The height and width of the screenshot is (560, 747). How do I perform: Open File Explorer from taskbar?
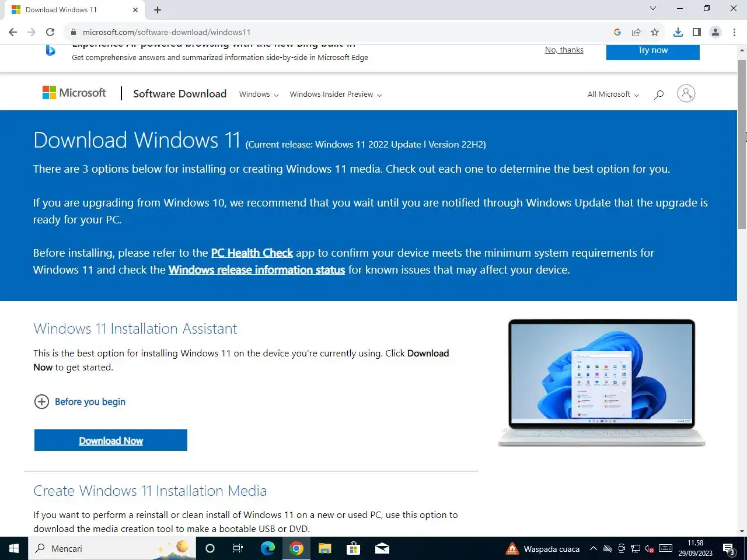pyautogui.click(x=325, y=548)
